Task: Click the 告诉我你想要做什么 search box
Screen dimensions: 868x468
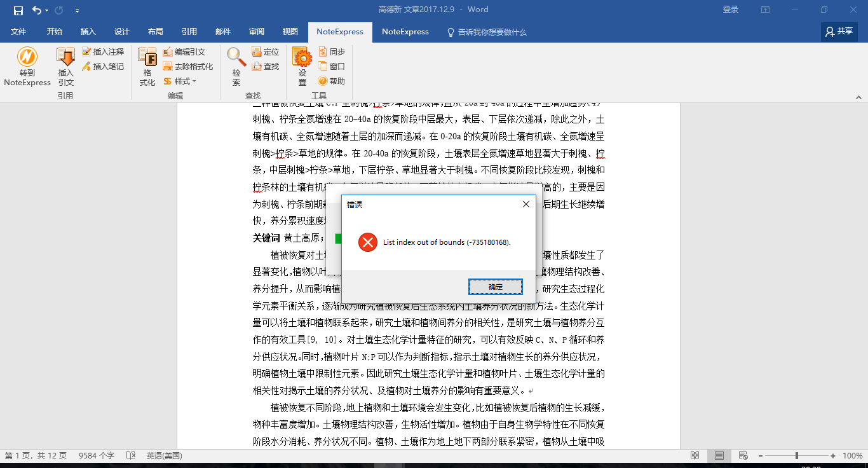Action: pyautogui.click(x=491, y=32)
